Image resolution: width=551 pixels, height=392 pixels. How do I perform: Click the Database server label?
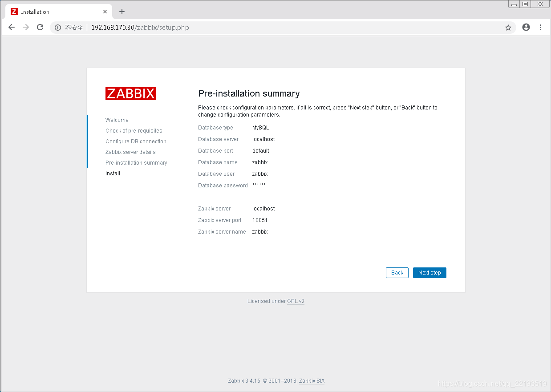(218, 139)
